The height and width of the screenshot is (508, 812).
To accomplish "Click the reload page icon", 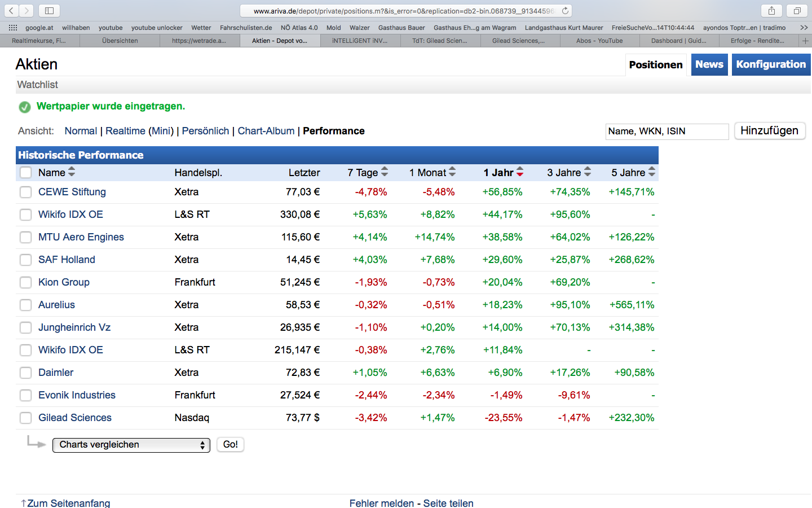I will click(565, 11).
